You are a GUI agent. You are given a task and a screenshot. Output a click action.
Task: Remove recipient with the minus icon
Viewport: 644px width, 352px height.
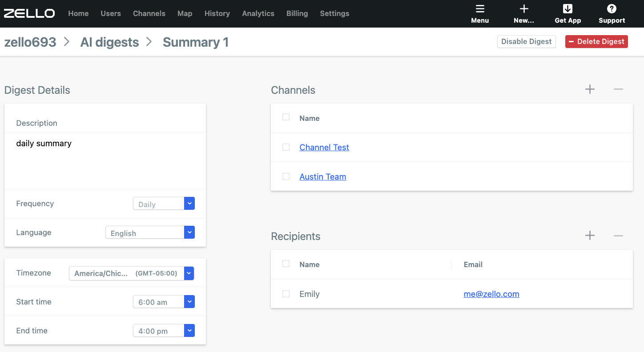(618, 236)
